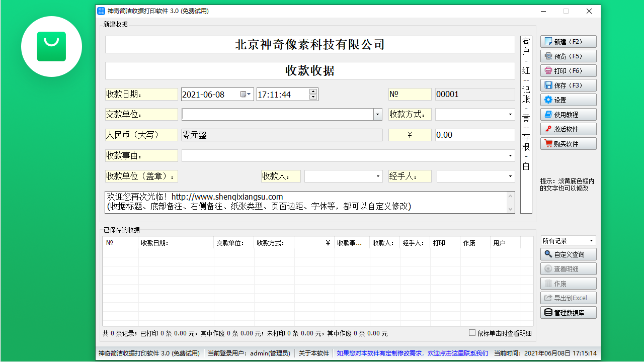The image size is (644, 362).
Task: Sort by the № column header
Action: [x=121, y=243]
